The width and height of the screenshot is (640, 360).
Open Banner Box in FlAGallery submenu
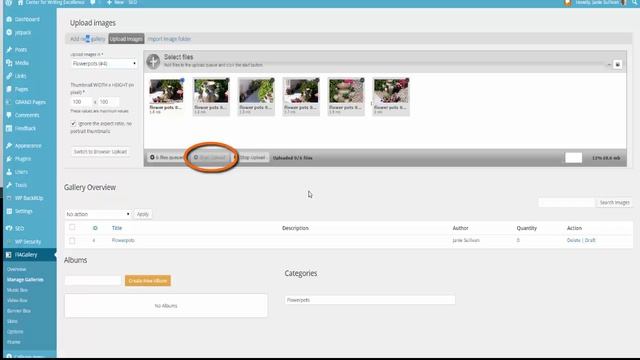[19, 311]
